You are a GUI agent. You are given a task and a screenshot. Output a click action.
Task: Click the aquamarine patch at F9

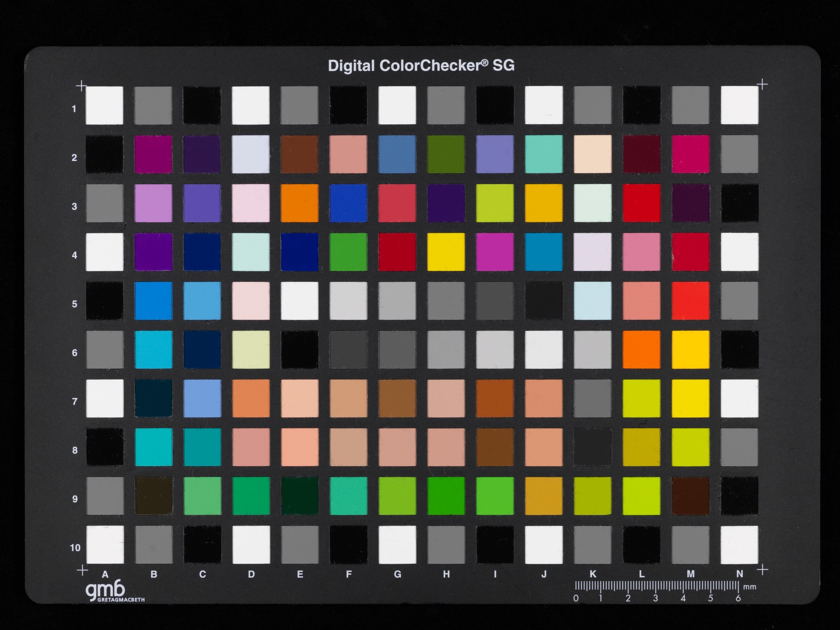pyautogui.click(x=349, y=496)
